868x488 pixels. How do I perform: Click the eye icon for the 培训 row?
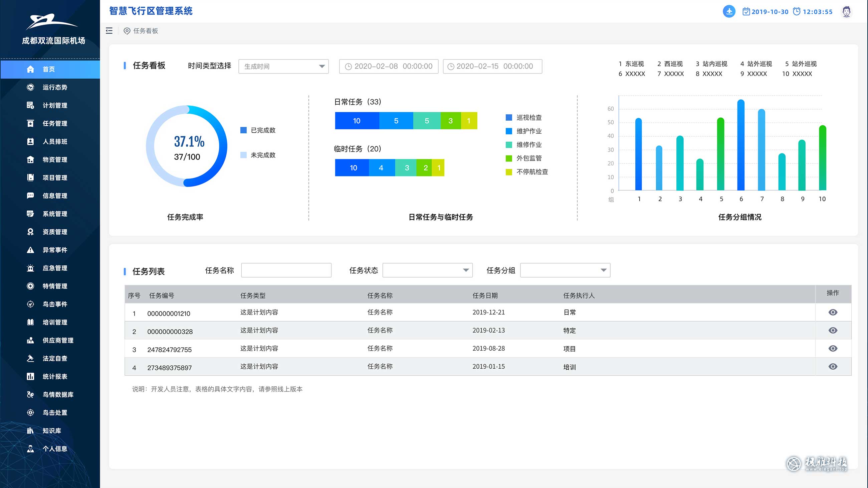(x=833, y=367)
